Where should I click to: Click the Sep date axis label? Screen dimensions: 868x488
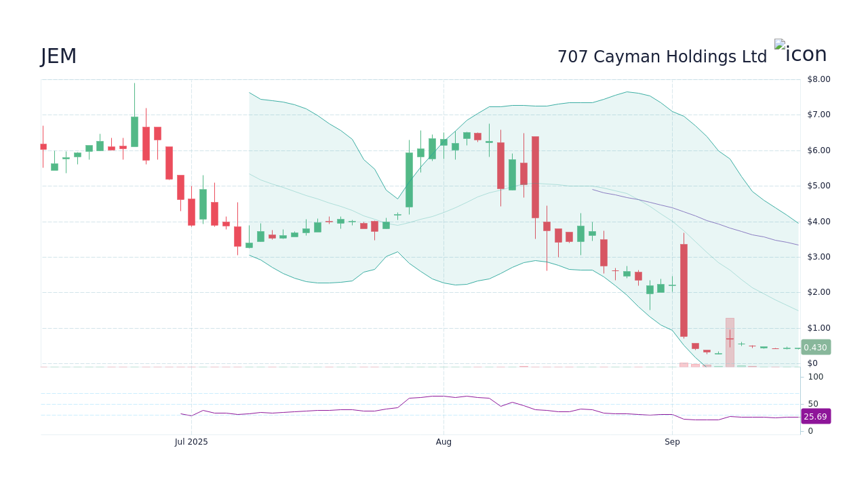point(672,442)
